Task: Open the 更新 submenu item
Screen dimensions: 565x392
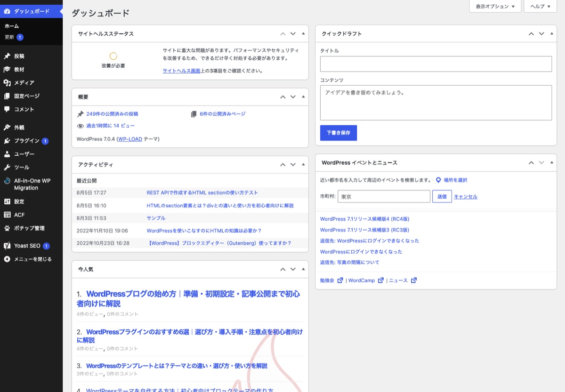Action: (14, 37)
